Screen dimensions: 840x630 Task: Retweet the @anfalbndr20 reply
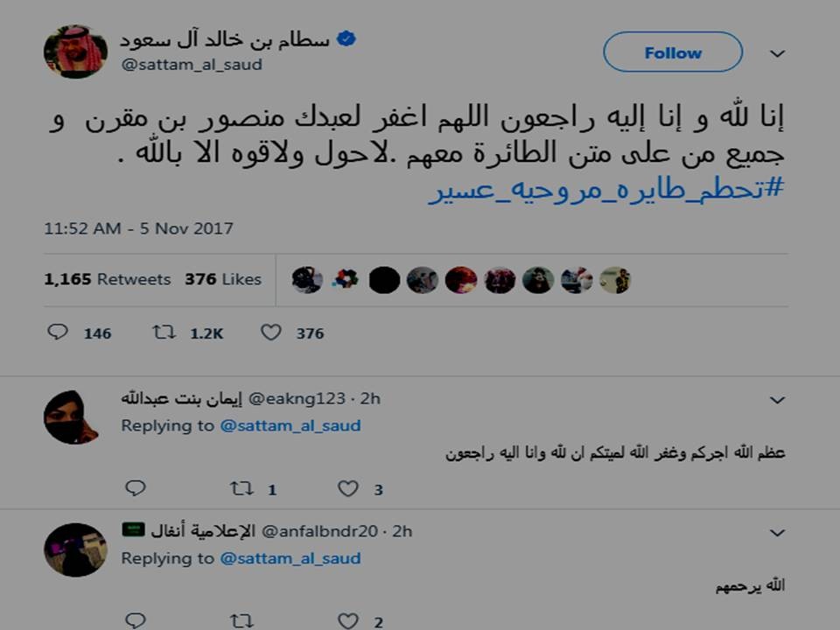tap(241, 621)
